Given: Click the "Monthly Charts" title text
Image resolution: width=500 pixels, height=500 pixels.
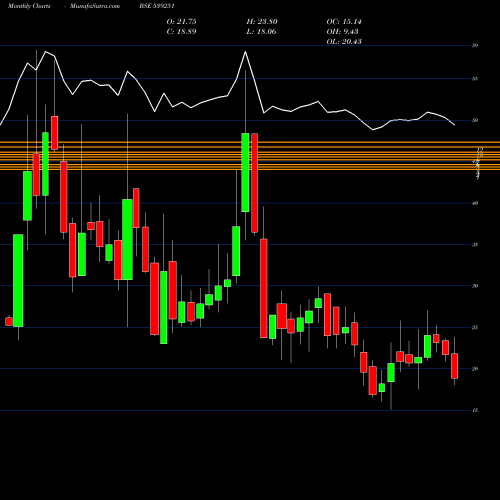Looking at the screenshot, I should (29, 6).
